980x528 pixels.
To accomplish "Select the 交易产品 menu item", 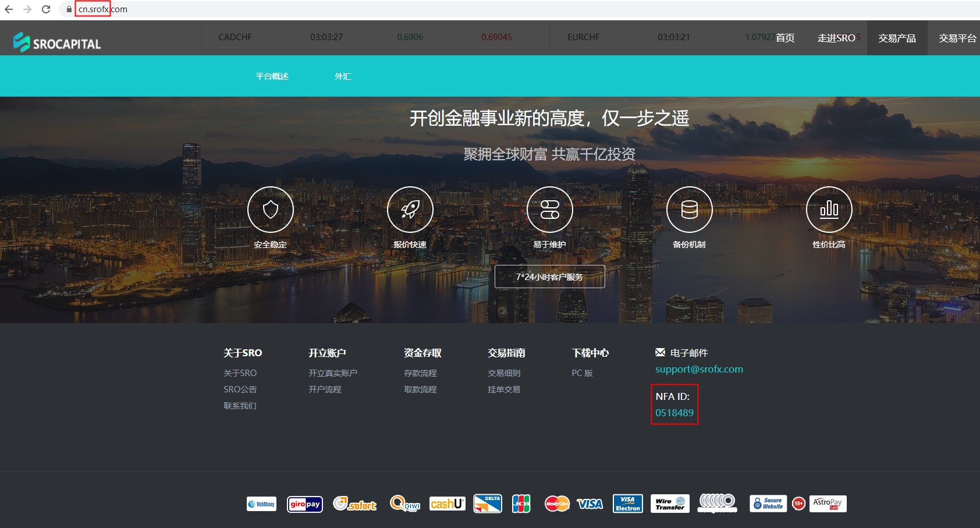I will tap(897, 38).
